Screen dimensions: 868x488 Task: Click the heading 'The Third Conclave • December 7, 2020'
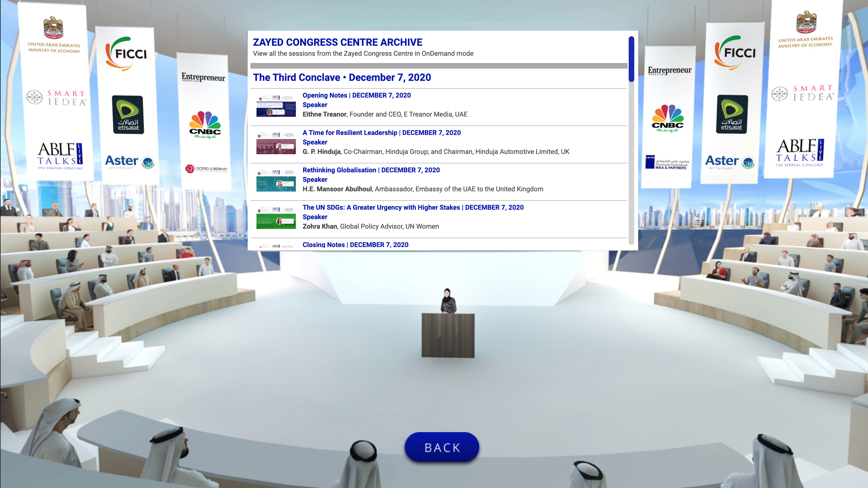click(342, 78)
